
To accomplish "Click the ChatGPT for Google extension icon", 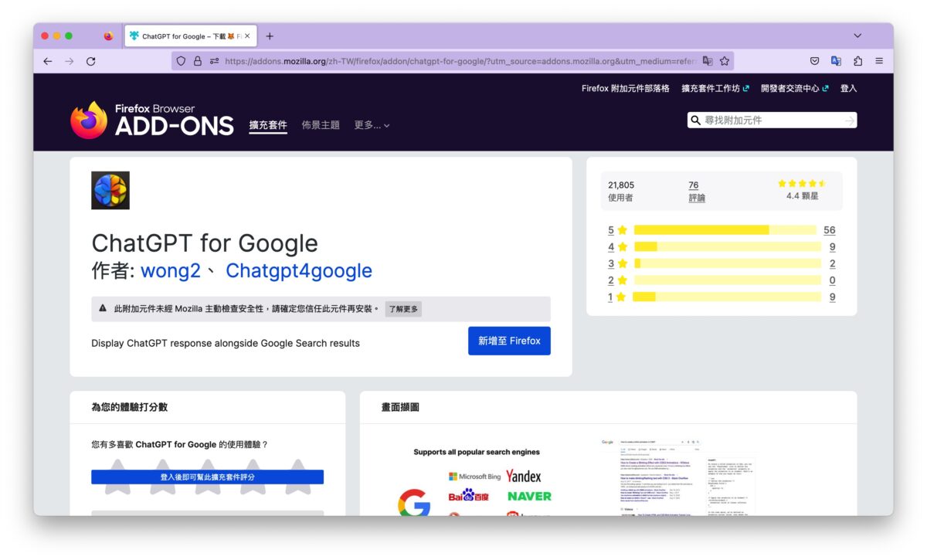I will click(110, 191).
